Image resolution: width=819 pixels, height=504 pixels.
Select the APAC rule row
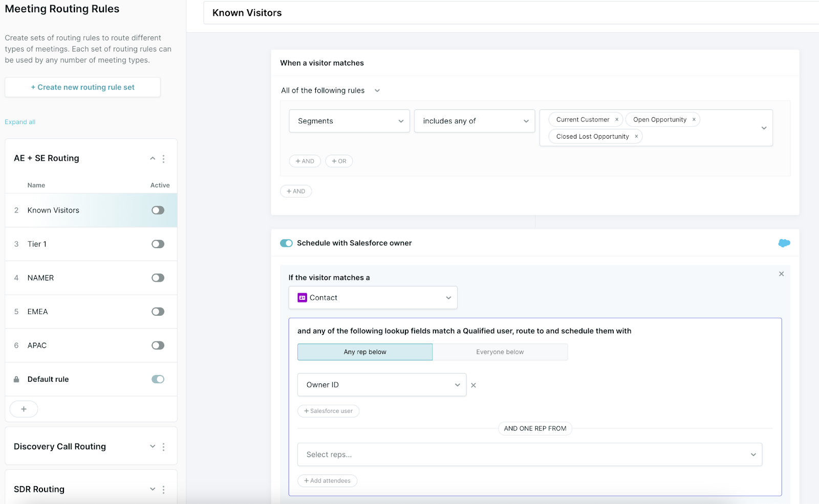(x=91, y=345)
